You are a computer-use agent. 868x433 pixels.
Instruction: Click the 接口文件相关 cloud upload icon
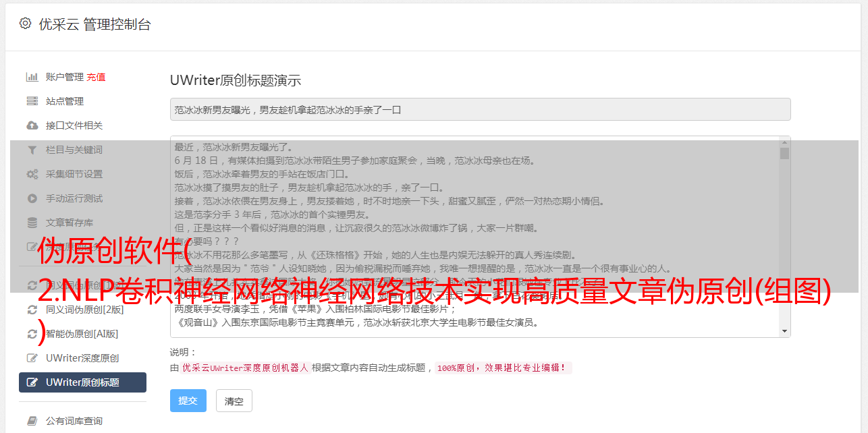[32, 125]
